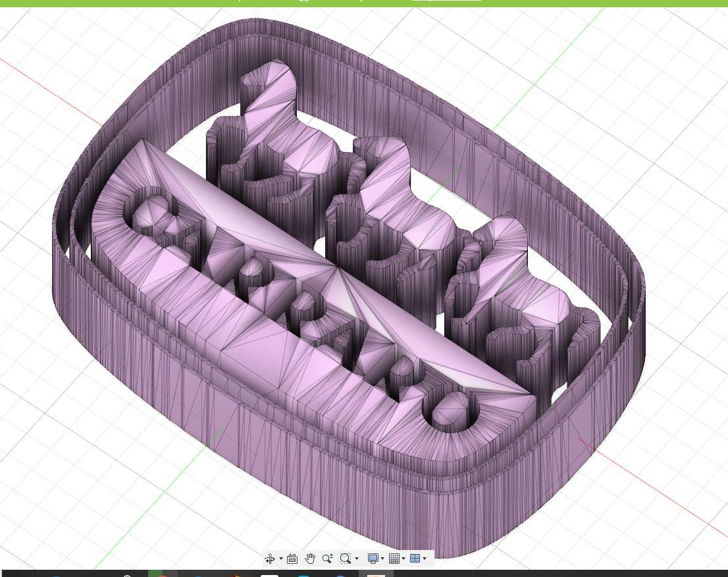Expand the Grid and Snaps dropdown arrow
Viewport: 728px width, 577px height.
coord(403,559)
